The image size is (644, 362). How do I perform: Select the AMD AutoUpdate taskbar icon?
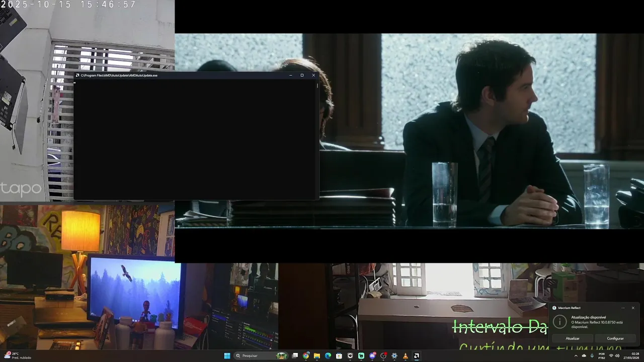point(417,355)
